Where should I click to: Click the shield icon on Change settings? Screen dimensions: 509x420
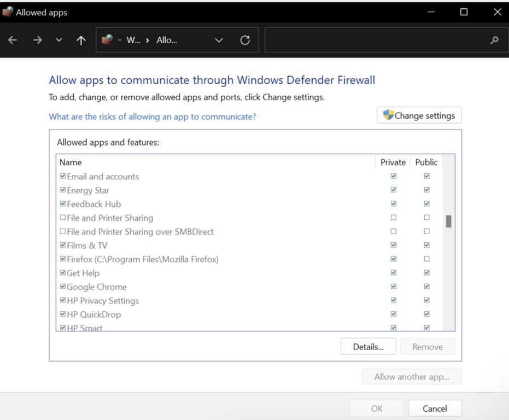click(389, 115)
